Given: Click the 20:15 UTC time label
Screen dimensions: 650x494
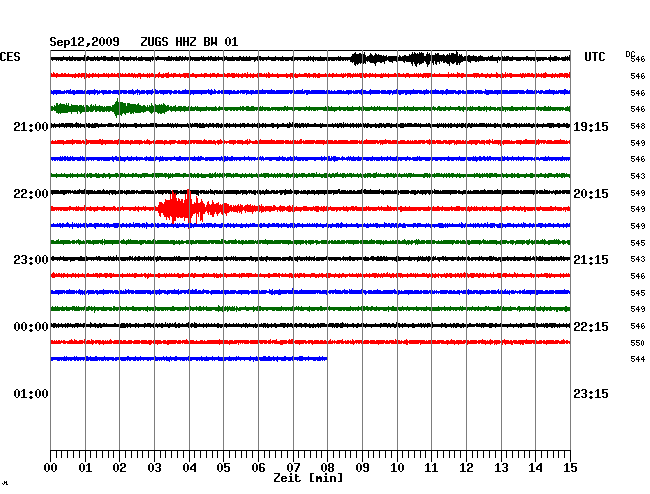Looking at the screenshot, I should click(591, 194).
